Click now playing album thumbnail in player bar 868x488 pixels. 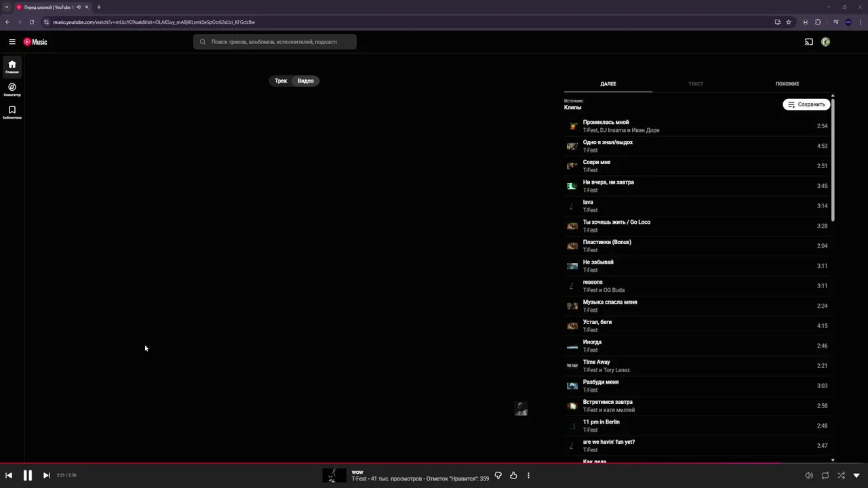tap(333, 476)
